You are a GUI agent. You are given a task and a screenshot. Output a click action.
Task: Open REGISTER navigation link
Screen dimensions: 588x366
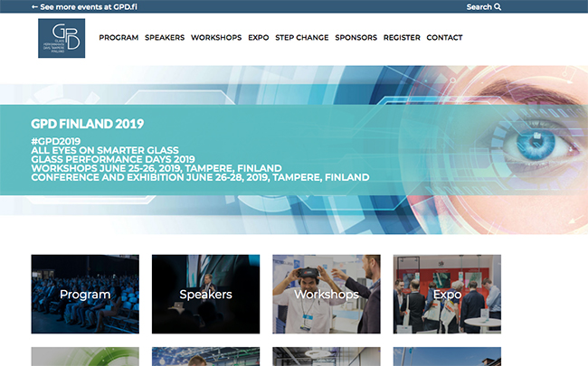coord(402,37)
